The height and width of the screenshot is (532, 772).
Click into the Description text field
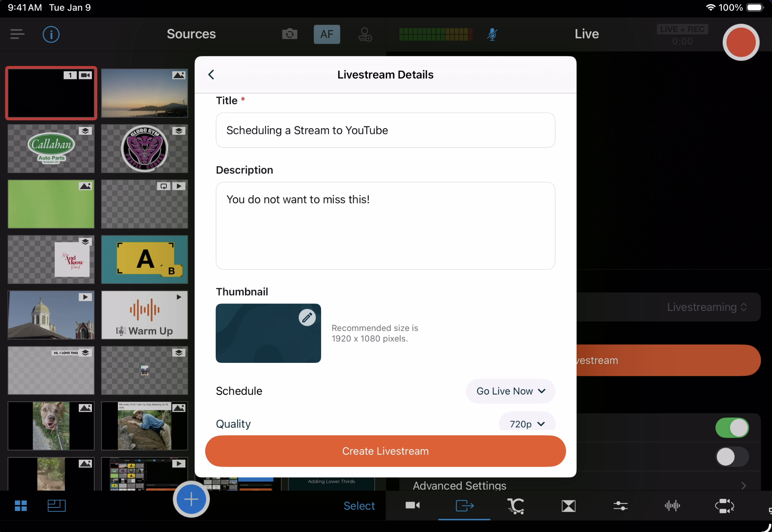click(x=385, y=226)
